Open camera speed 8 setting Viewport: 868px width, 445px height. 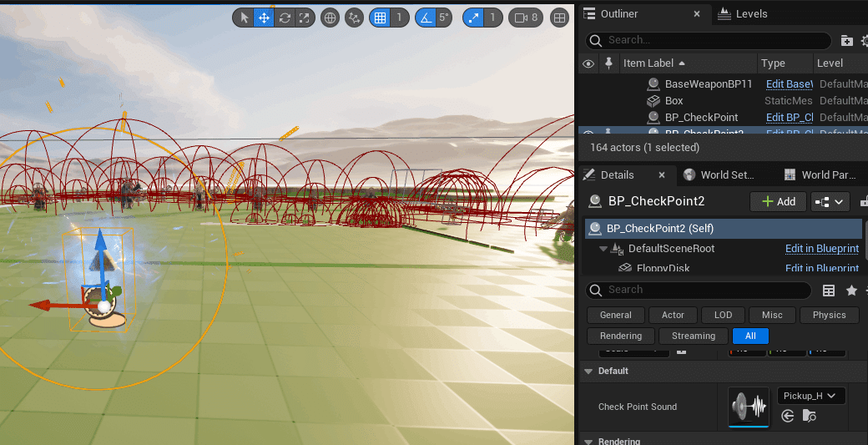[x=526, y=18]
